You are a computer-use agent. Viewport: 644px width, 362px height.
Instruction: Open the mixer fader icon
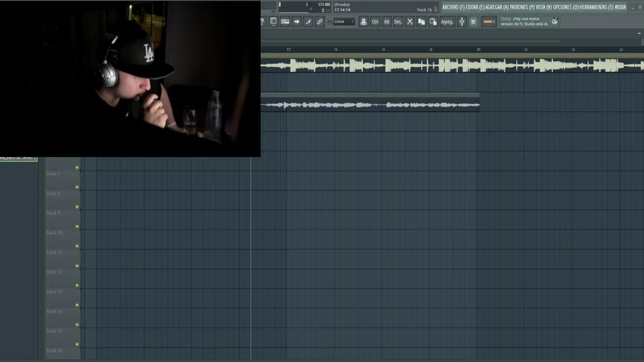[462, 22]
